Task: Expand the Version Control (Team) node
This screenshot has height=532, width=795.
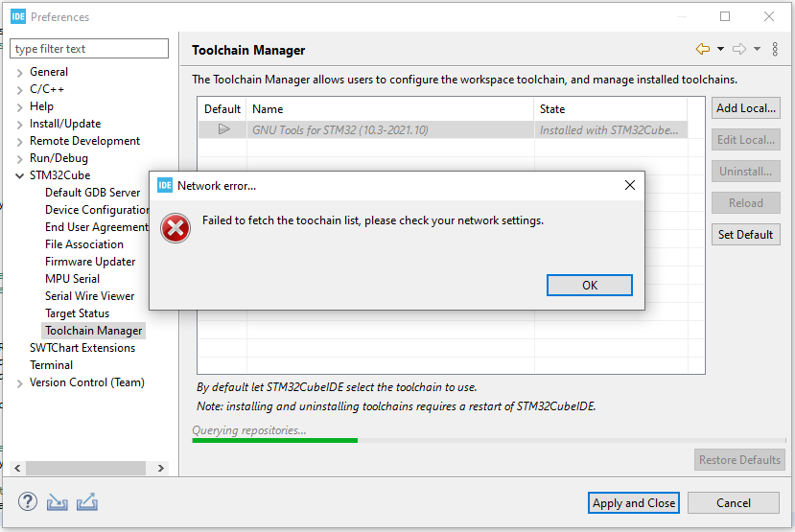Action: [x=19, y=383]
